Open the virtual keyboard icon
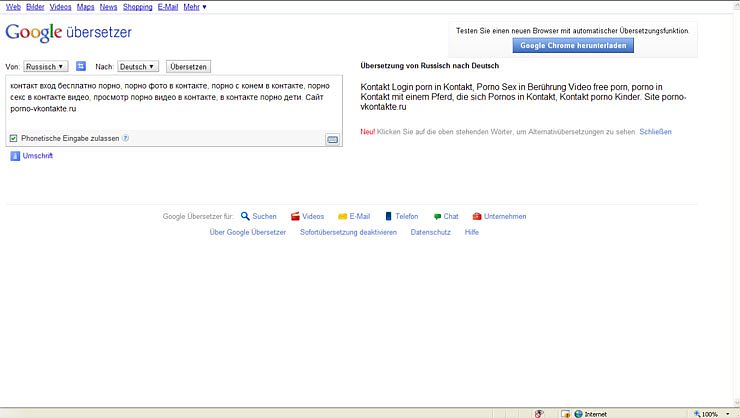This screenshot has height=418, width=740. (x=332, y=139)
